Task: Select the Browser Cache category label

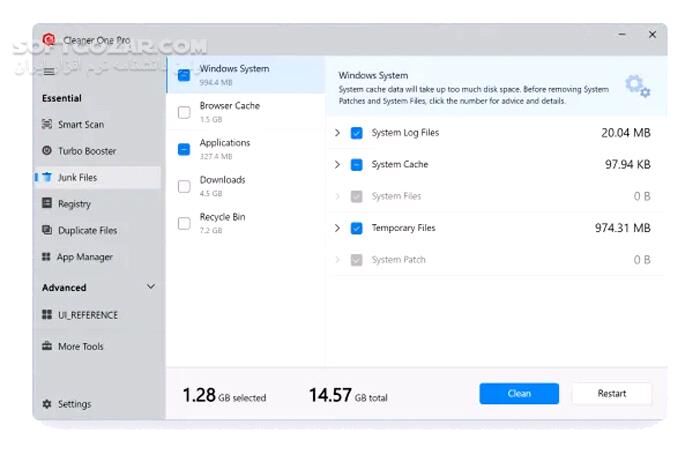Action: pyautogui.click(x=230, y=106)
